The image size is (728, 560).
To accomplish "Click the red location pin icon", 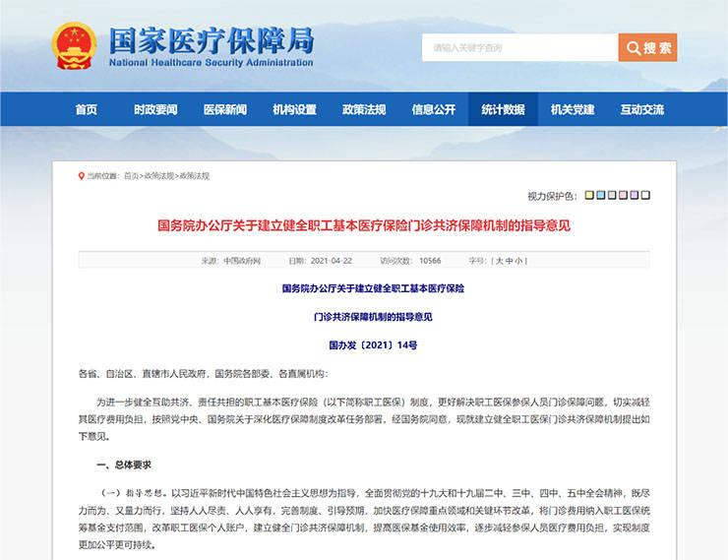I will (82, 176).
